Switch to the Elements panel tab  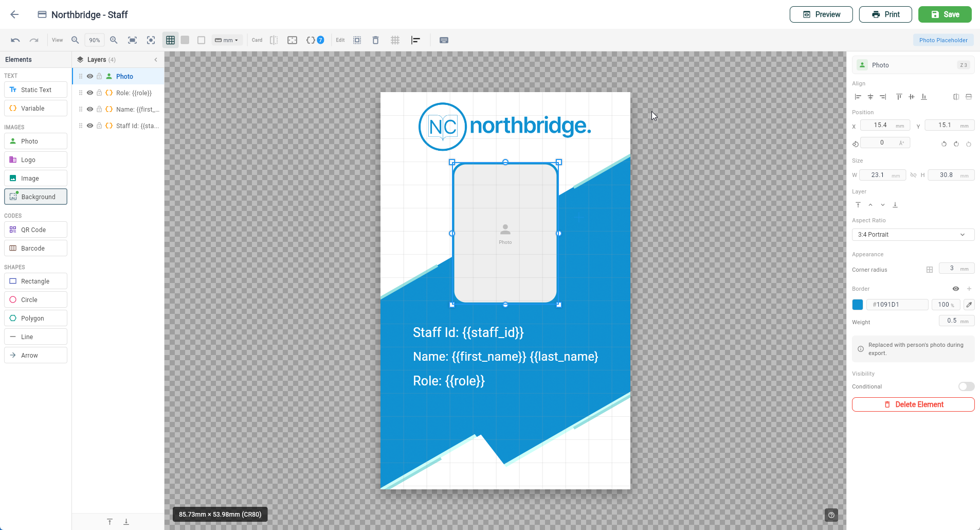click(x=19, y=59)
